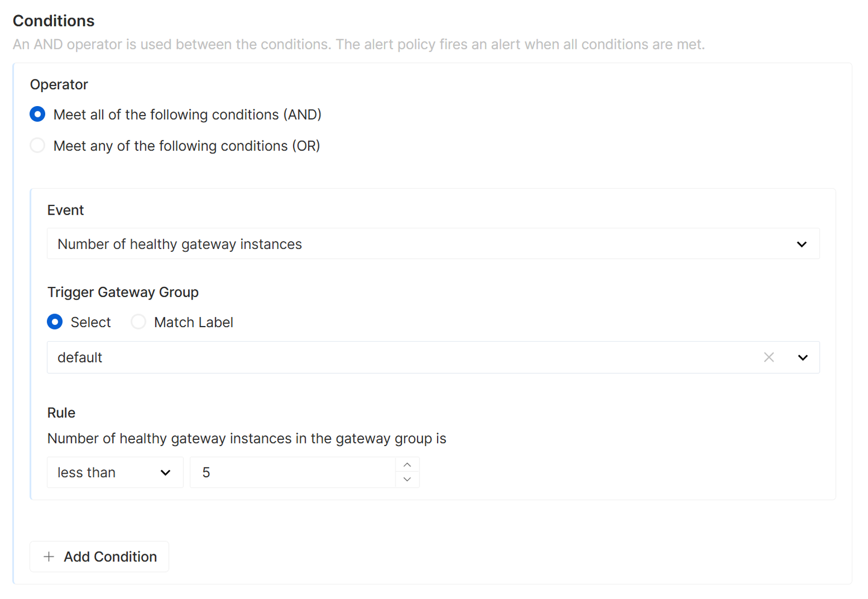
Task: Enable the Match Label radio option
Action: coord(139,322)
